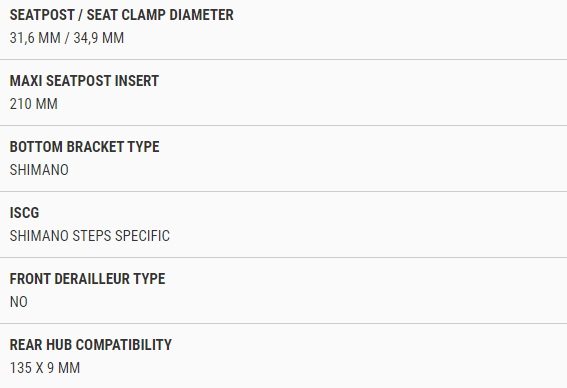Image resolution: width=567 pixels, height=388 pixels.
Task: Click the word INSERT in second heading
Action: pyautogui.click(x=137, y=81)
